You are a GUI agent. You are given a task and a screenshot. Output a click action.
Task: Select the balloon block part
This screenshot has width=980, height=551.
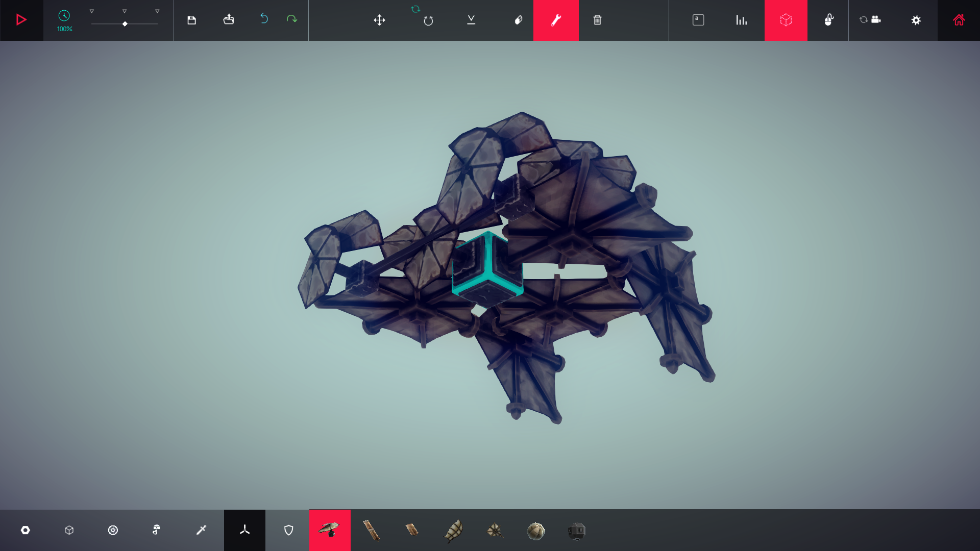[535, 531]
